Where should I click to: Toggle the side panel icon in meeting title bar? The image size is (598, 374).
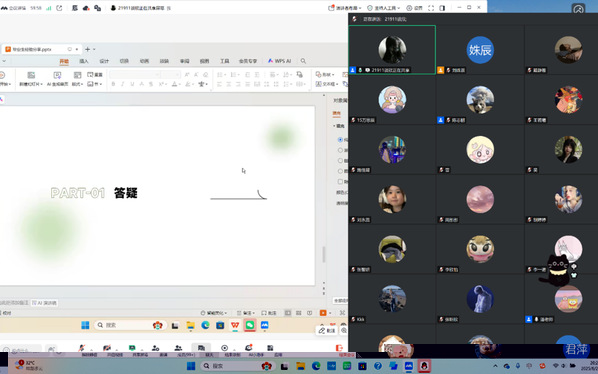click(x=442, y=8)
